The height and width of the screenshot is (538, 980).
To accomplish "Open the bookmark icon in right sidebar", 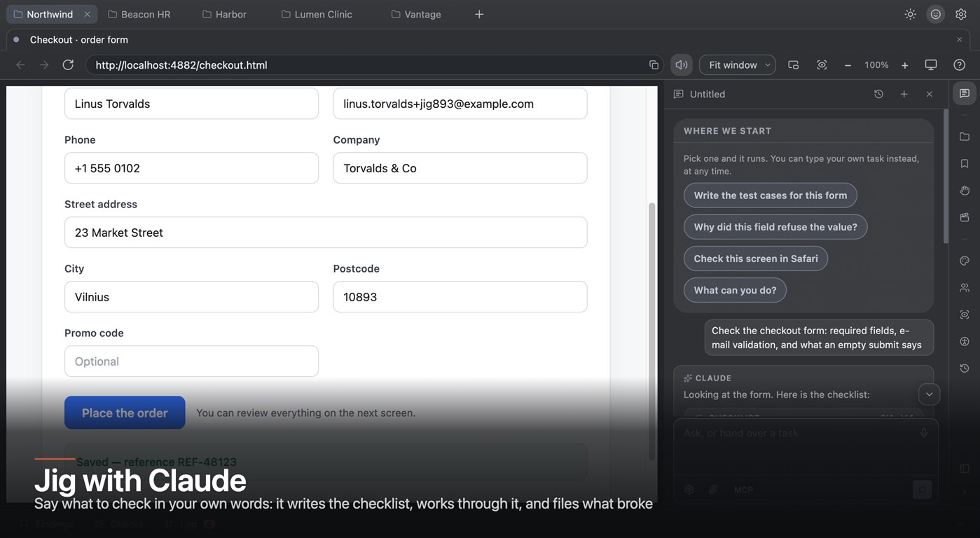I will pos(965,164).
